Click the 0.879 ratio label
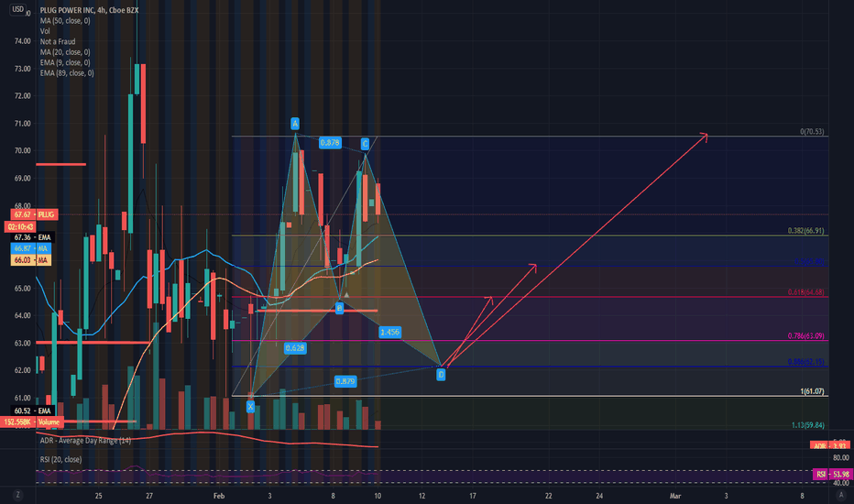This screenshot has height=504, width=854. pos(345,381)
